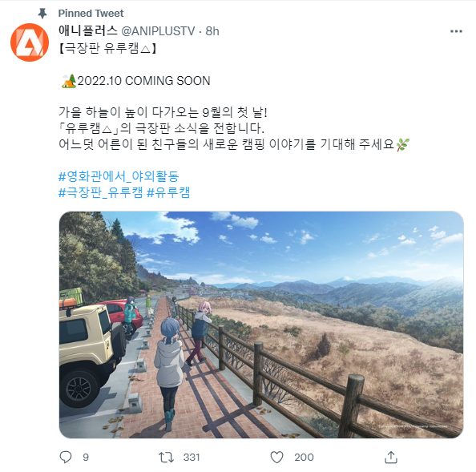Click the 8h timestamp link

(212, 31)
